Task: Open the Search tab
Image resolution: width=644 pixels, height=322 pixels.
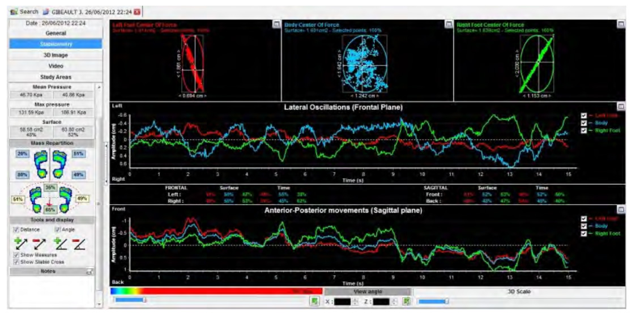Action: pos(24,11)
